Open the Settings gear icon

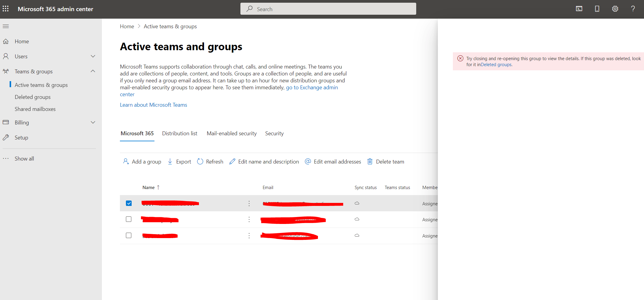615,9
